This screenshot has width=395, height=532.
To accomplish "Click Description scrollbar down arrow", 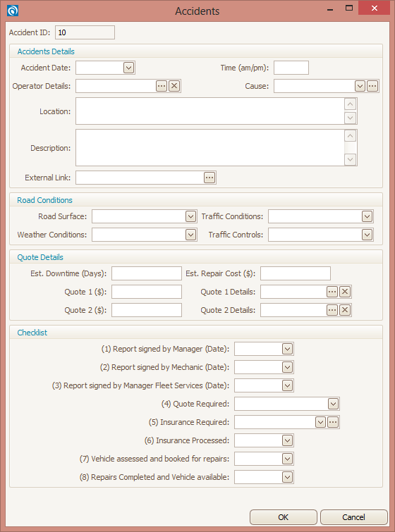I will (x=350, y=159).
